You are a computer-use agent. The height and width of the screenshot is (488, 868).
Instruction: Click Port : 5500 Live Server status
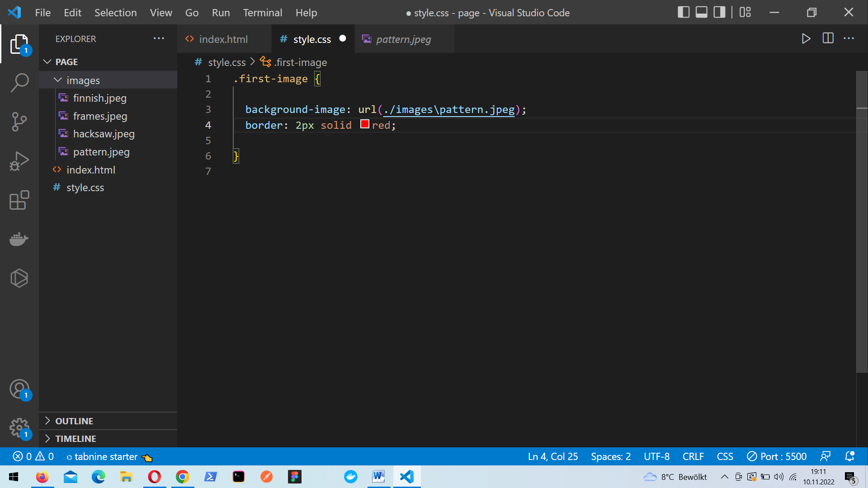click(x=777, y=456)
